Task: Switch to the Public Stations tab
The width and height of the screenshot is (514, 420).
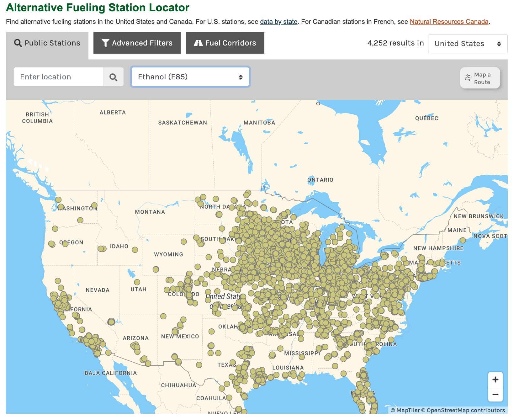Action: [47, 43]
